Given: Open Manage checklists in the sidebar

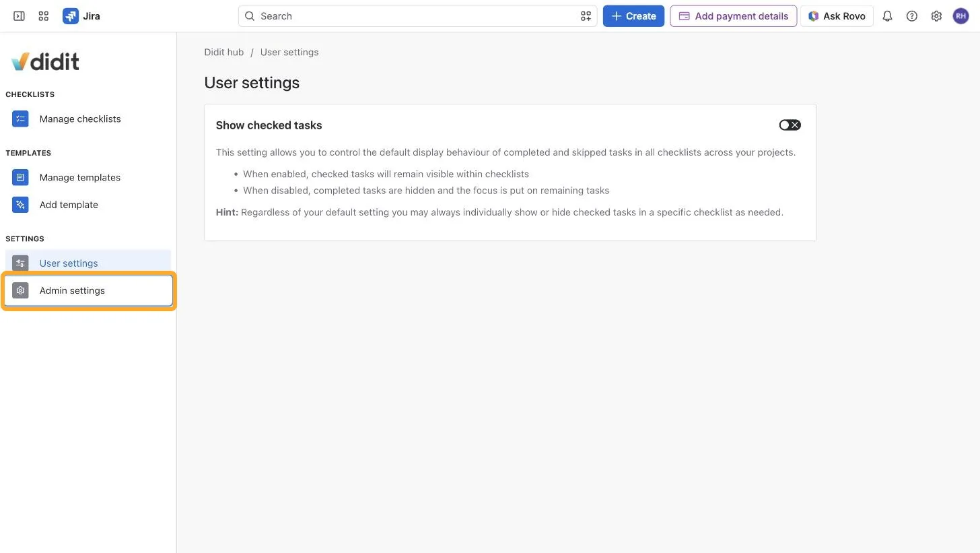Looking at the screenshot, I should pyautogui.click(x=88, y=119).
